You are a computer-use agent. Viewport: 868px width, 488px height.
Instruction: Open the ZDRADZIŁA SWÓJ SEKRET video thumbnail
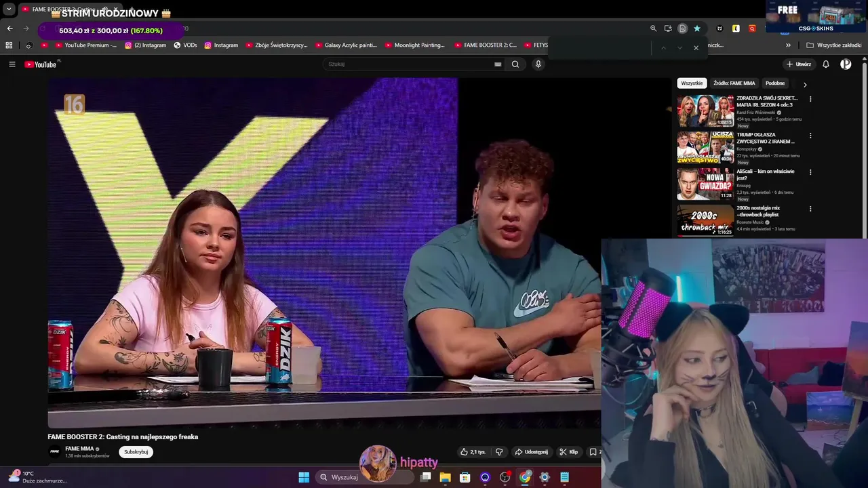coord(705,111)
